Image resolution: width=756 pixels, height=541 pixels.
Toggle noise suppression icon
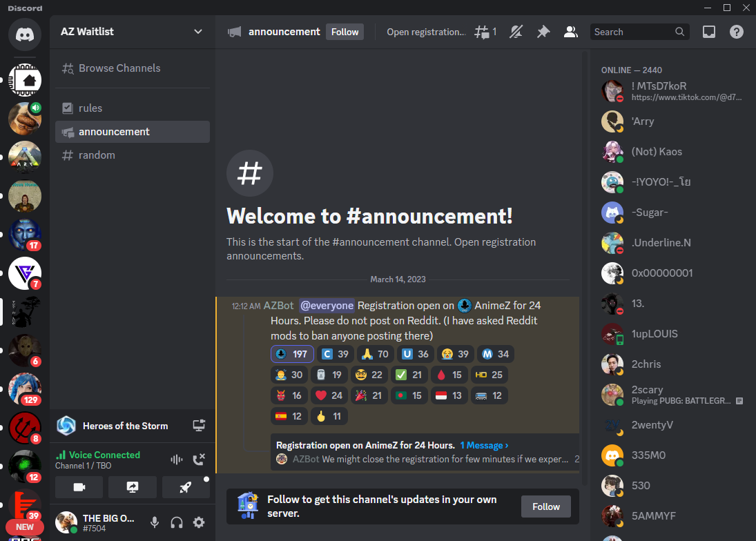177,459
